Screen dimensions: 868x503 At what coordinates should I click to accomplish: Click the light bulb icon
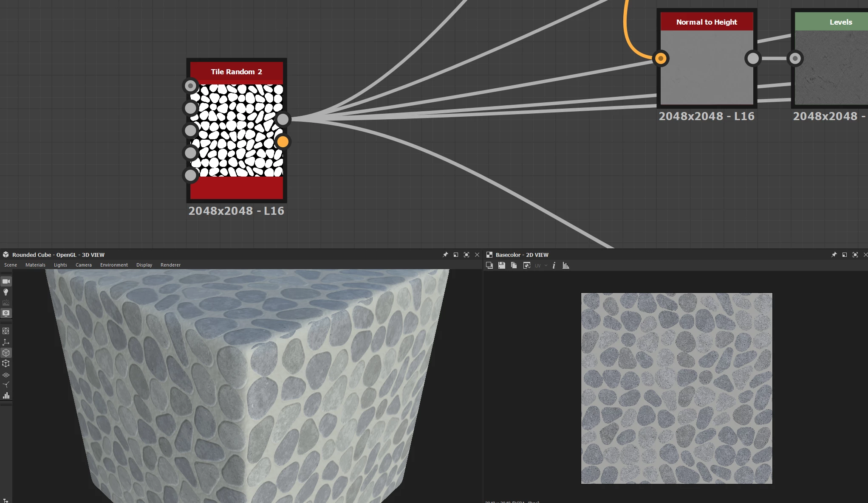click(6, 292)
